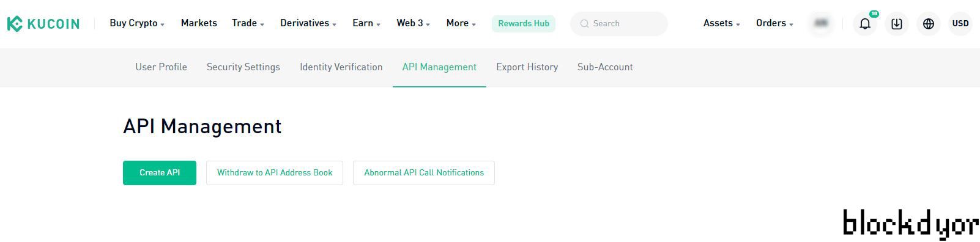Viewport: 980px width, 242px height.
Task: Click the KuCoin logo
Action: 43,24
